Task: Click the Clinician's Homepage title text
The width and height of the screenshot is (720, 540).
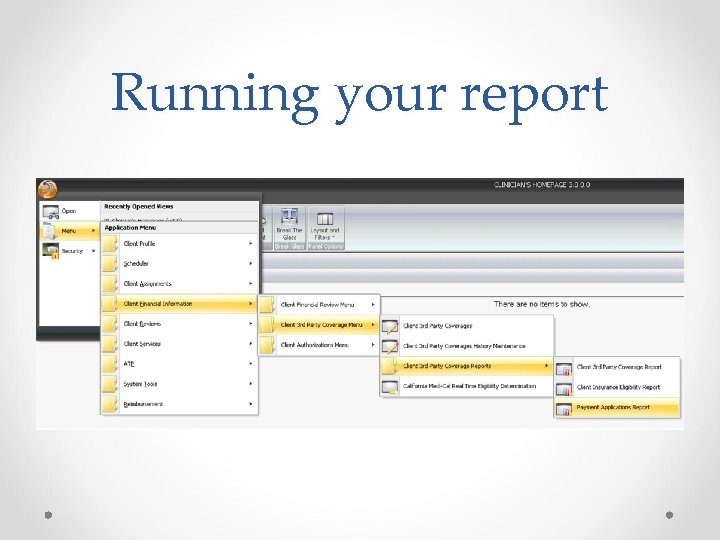Action: pyautogui.click(x=542, y=185)
